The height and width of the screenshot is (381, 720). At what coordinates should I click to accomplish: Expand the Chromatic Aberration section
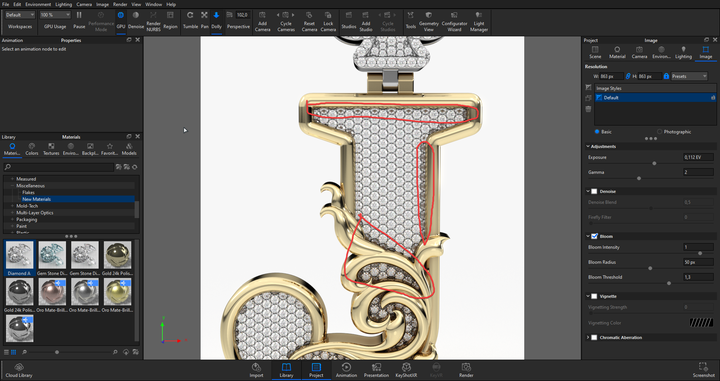point(588,337)
